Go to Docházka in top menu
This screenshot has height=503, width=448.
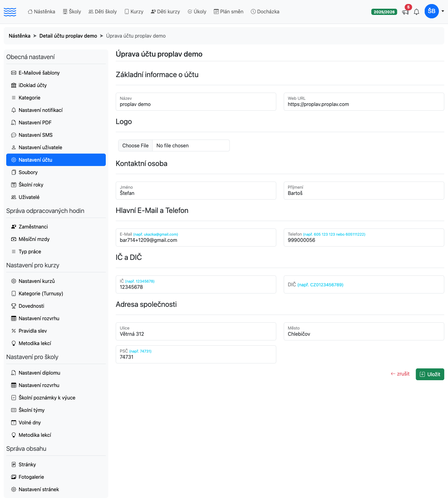point(265,12)
